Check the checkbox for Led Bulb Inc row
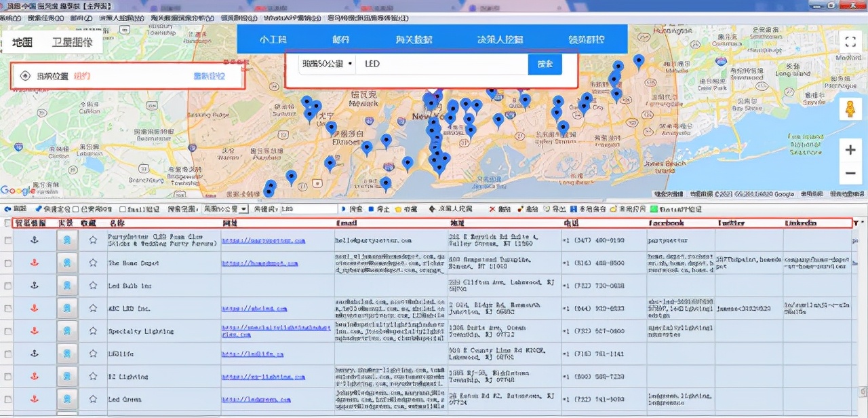This screenshot has height=418, width=868. (x=7, y=286)
